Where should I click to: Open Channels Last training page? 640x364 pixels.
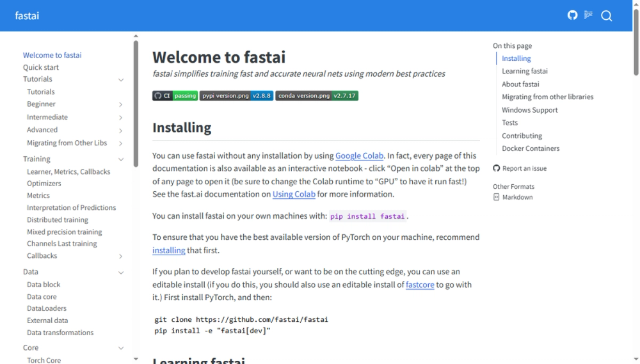pos(62,244)
